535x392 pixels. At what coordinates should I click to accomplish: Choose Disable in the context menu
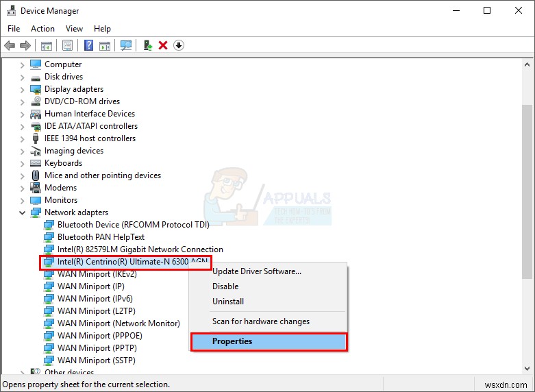click(x=268, y=286)
